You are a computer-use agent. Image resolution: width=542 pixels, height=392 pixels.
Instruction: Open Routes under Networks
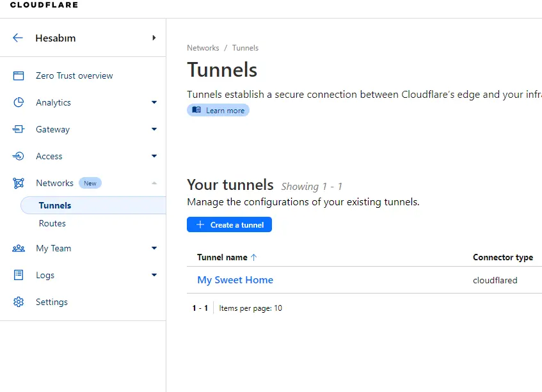52,223
